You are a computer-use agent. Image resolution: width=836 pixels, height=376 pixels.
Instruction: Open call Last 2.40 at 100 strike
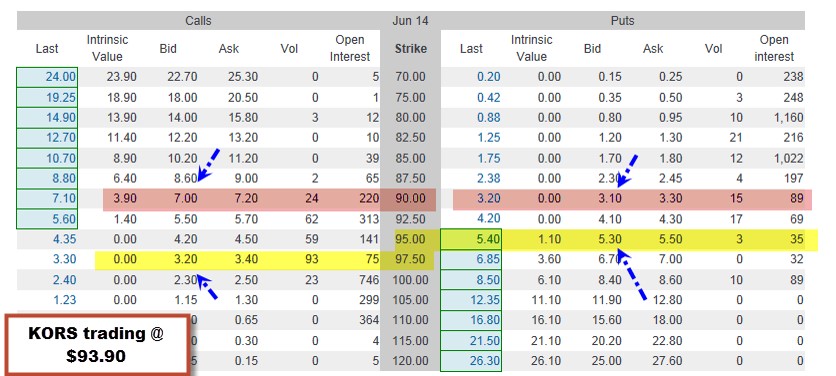65,279
